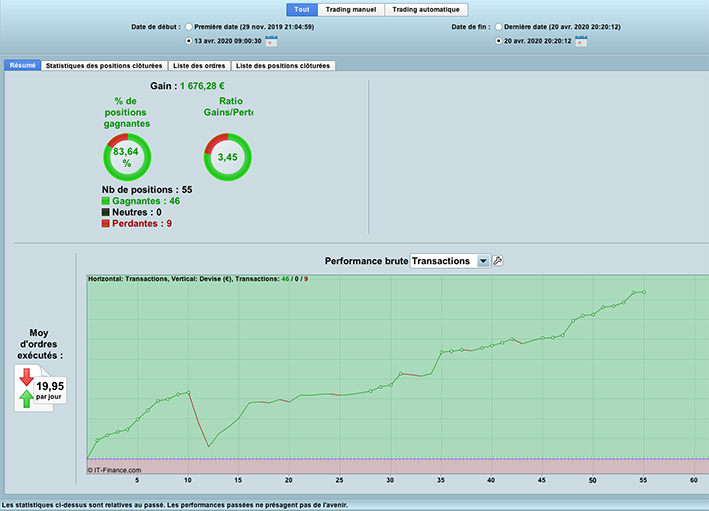Image resolution: width=709 pixels, height=511 pixels.
Task: Click the red down arrow orders icon
Action: tap(27, 377)
